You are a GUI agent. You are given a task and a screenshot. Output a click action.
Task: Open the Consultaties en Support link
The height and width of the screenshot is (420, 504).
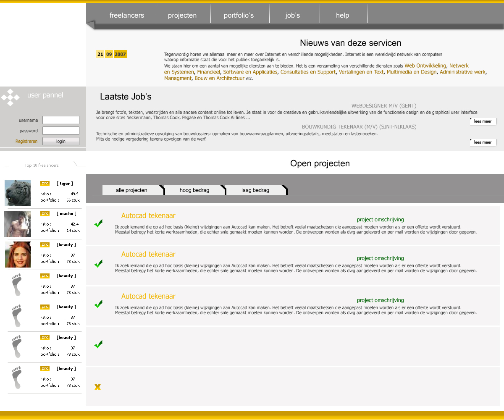coord(308,72)
